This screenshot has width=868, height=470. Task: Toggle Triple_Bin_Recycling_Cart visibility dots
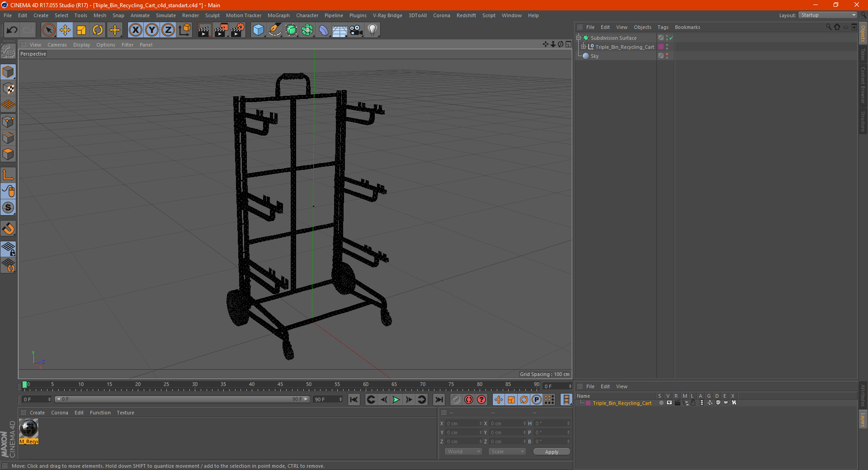[x=667, y=47]
